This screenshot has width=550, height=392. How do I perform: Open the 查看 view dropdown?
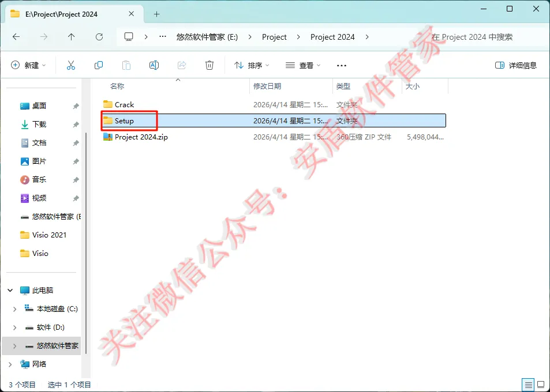click(x=303, y=65)
